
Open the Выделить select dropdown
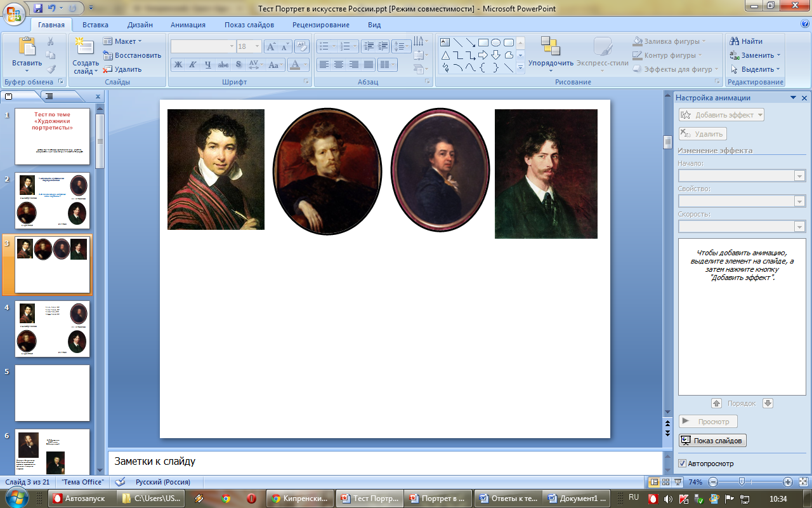coord(755,69)
